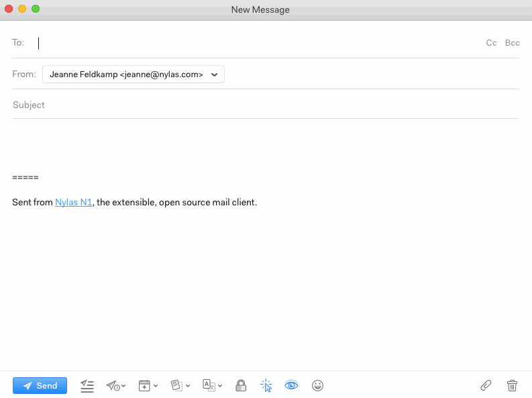Click the blue Send button
The height and width of the screenshot is (398, 532).
pos(40,385)
